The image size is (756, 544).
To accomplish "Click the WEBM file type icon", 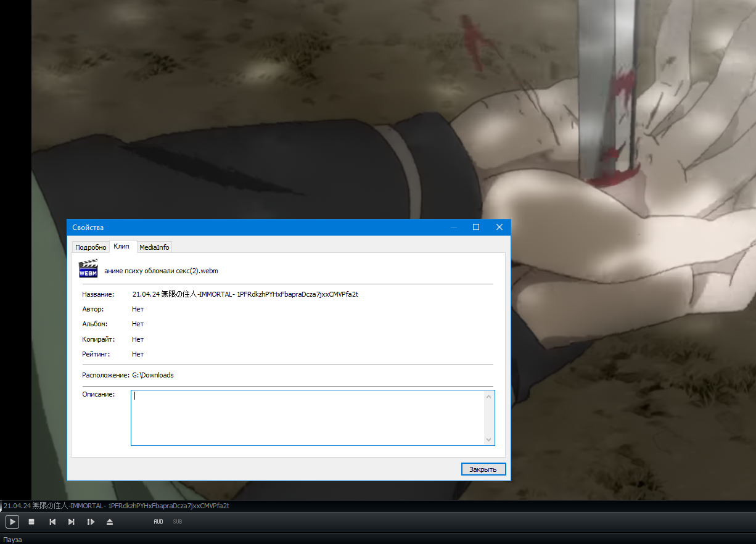I will 88,270.
